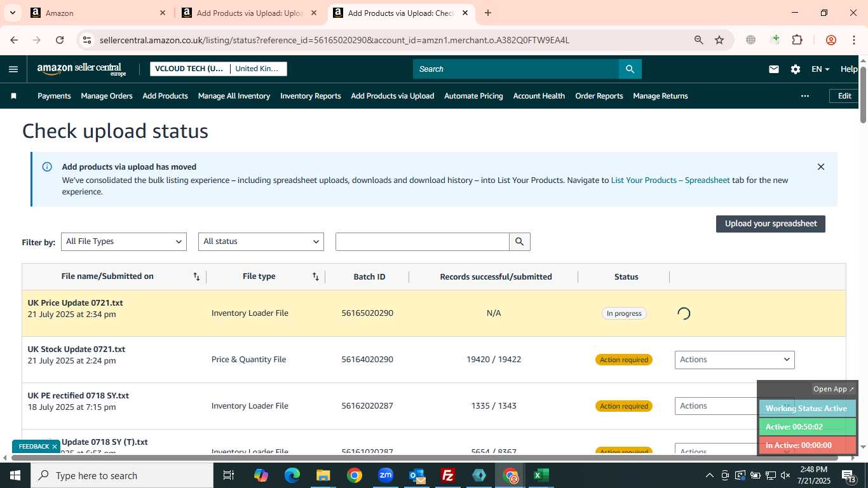Click the site info icon in address bar
Image resolution: width=868 pixels, height=488 pixels.
(87, 40)
